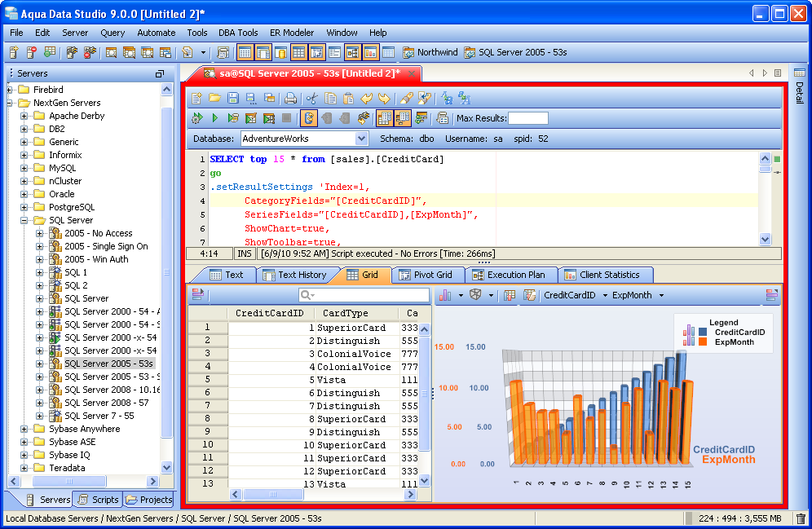Open the Database dropdown showing AdventureWorks
The width and height of the screenshot is (812, 529).
pos(362,139)
